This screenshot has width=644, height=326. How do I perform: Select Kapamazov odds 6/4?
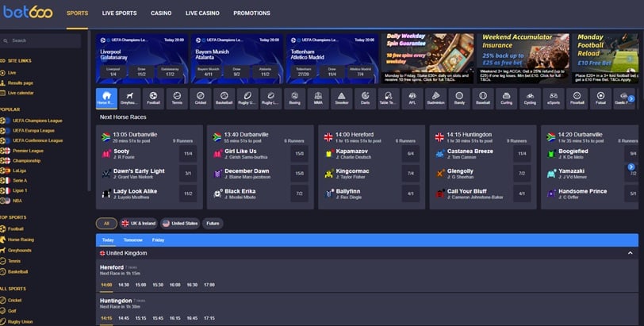pos(411,154)
